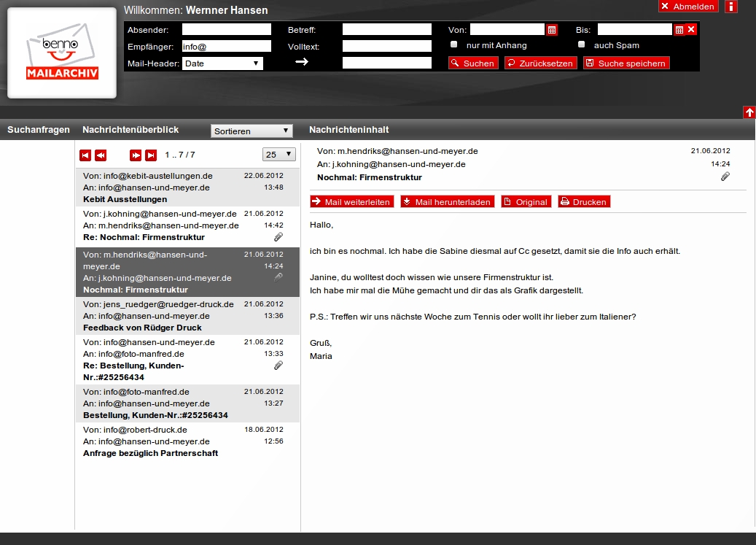
Task: Open the red info icon at top right
Action: (x=731, y=7)
